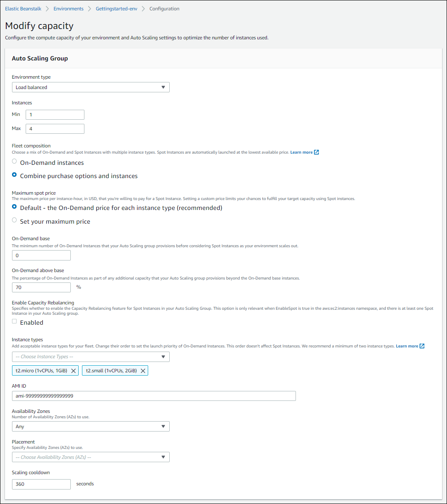The image size is (447, 504).
Task: Remove the t2.micro instance type tag
Action: pyautogui.click(x=74, y=371)
